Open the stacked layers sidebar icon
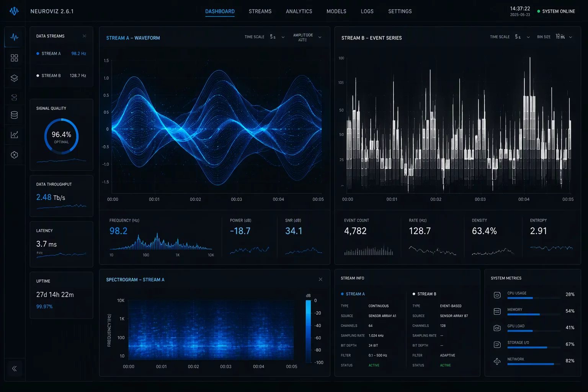Screen dimensions: 588x392 coord(15,78)
